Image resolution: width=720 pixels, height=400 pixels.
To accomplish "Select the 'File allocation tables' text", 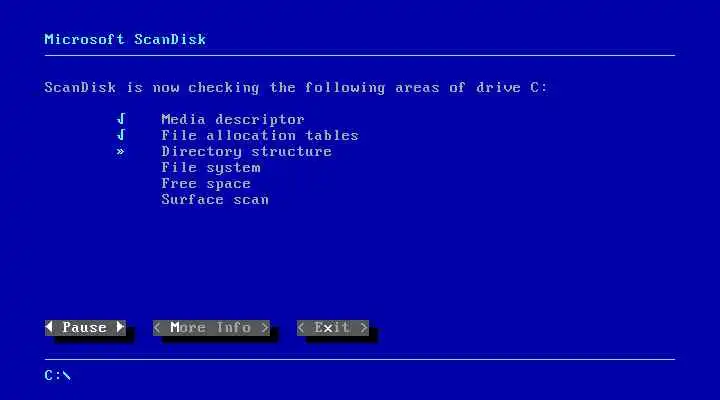I will [x=260, y=135].
